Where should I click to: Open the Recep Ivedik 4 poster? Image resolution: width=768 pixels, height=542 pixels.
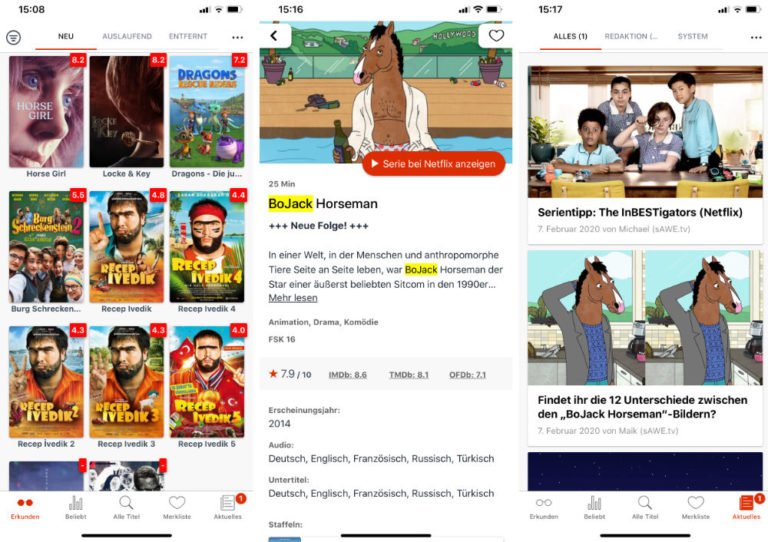pos(207,247)
